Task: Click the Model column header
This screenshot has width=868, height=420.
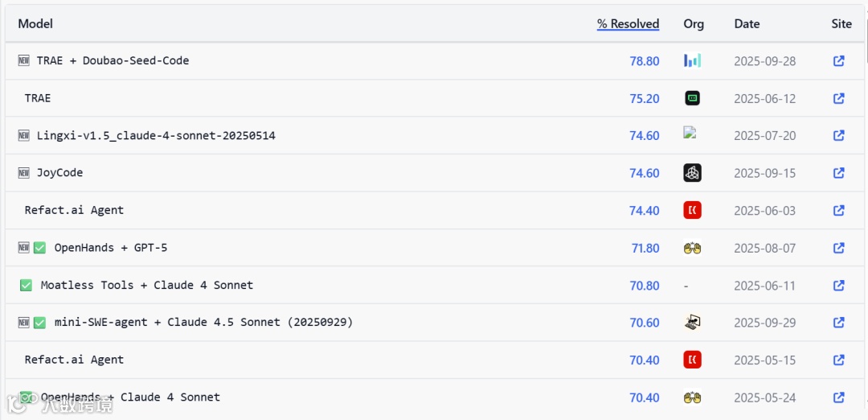Action: (x=35, y=24)
